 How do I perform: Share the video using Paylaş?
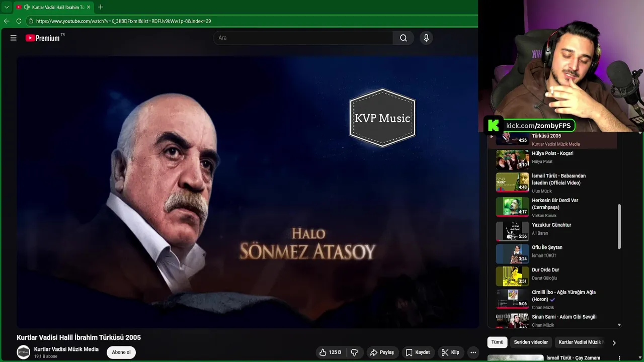click(382, 352)
